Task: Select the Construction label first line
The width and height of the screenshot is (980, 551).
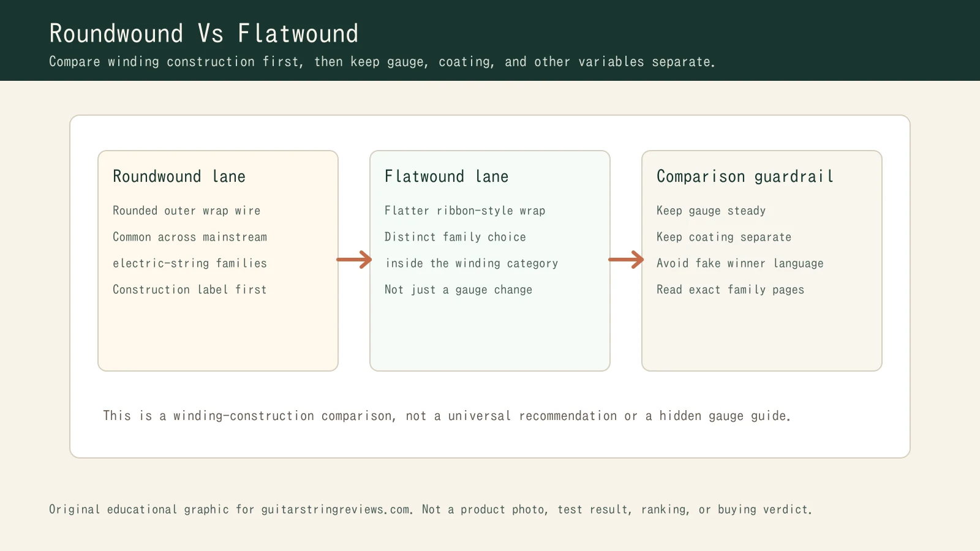Action: point(190,290)
